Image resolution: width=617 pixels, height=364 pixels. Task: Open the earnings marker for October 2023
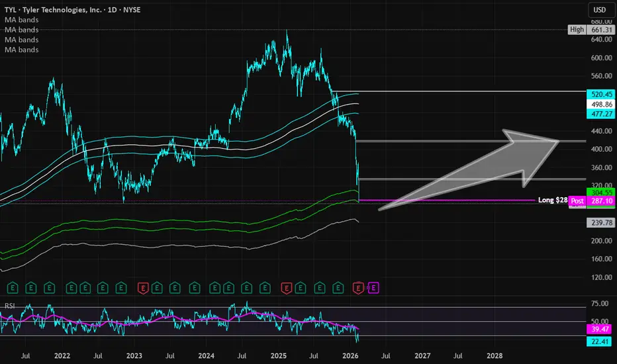pyautogui.click(x=195, y=288)
